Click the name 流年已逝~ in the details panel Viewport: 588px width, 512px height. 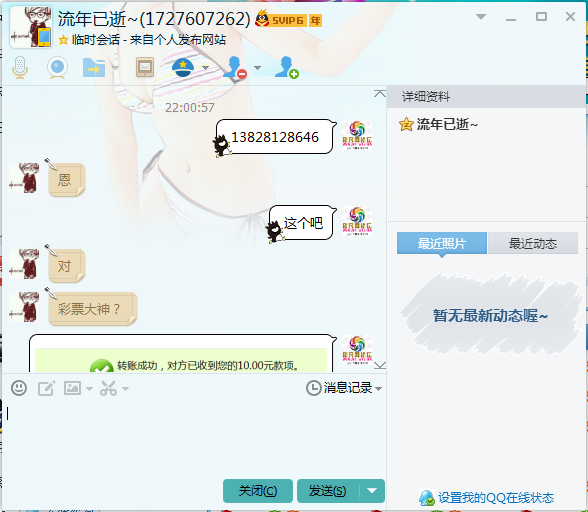click(447, 124)
